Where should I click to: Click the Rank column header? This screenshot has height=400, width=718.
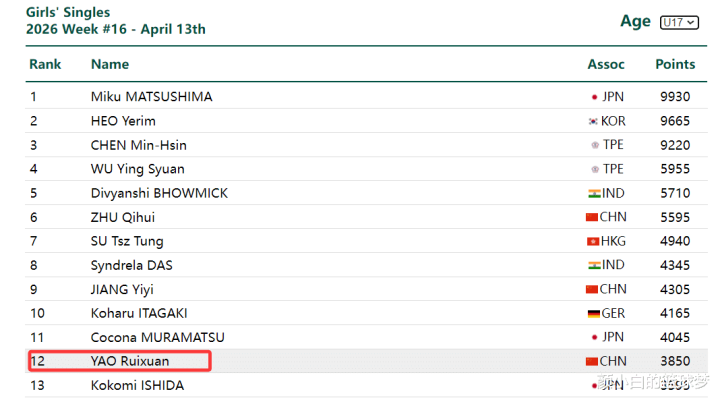45,64
